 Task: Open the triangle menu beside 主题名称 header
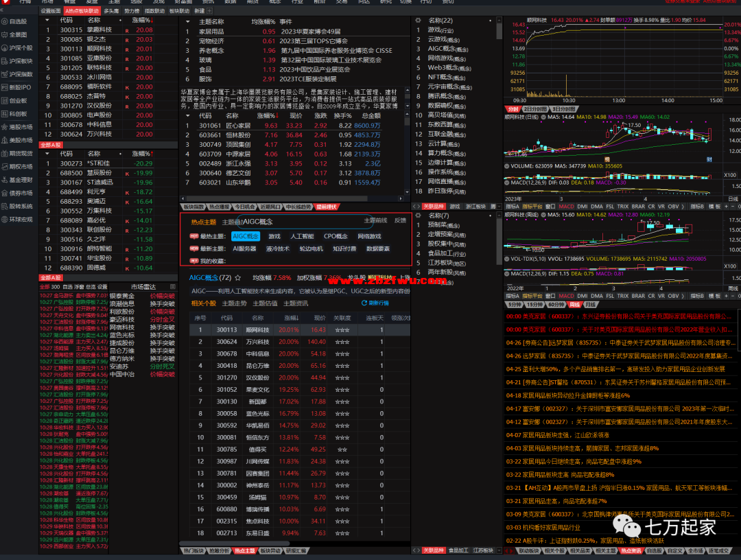[x=187, y=22]
